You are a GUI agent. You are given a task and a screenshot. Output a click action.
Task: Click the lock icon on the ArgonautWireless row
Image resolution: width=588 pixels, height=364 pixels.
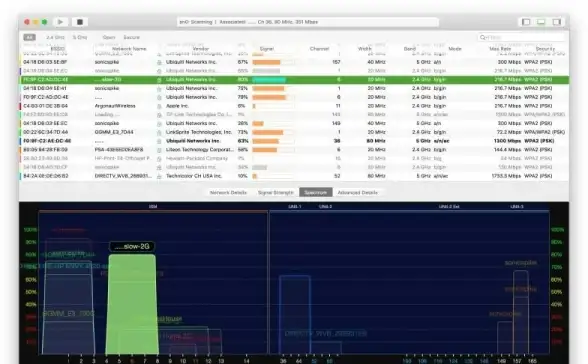[x=159, y=106]
